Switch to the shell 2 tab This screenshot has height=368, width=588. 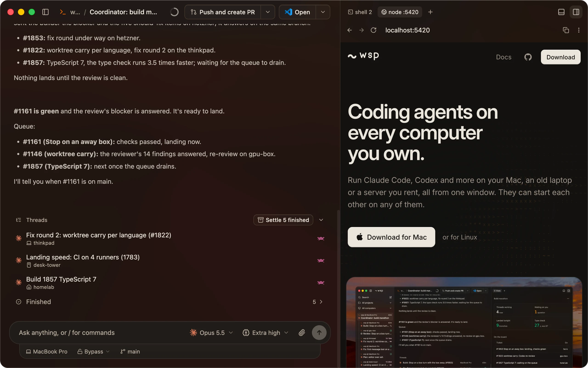[360, 12]
